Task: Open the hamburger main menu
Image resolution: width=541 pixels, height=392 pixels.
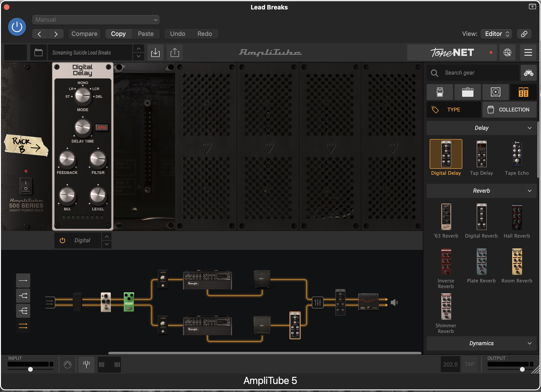Action: coord(528,52)
